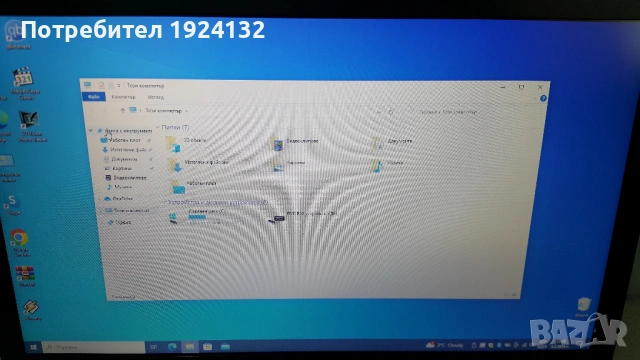Viewport: 640px width, 360px height.
Task: Open the Mail app from the taskbar
Action: pyautogui.click(x=225, y=347)
